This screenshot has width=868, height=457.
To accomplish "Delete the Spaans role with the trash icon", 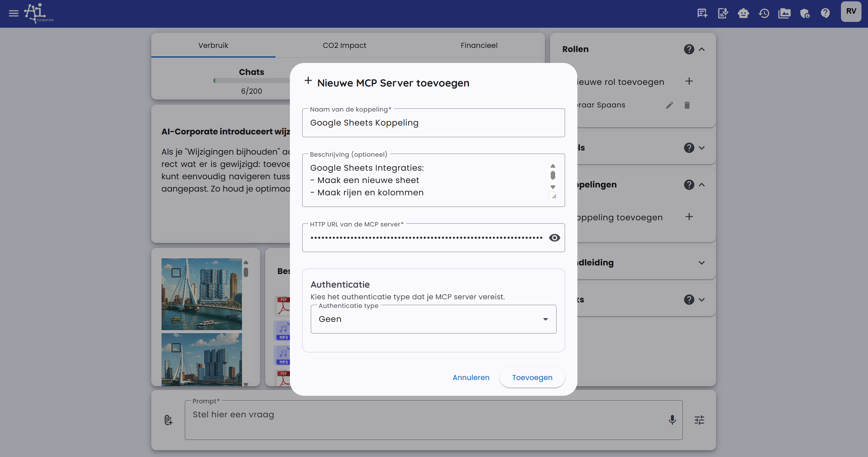I will (687, 105).
